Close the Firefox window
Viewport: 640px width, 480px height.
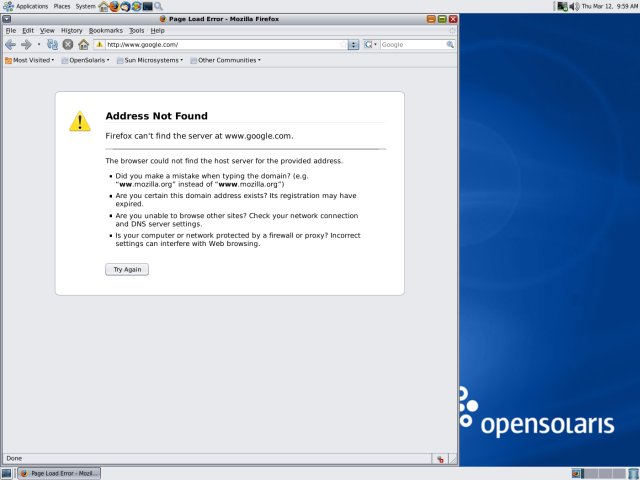(x=453, y=19)
